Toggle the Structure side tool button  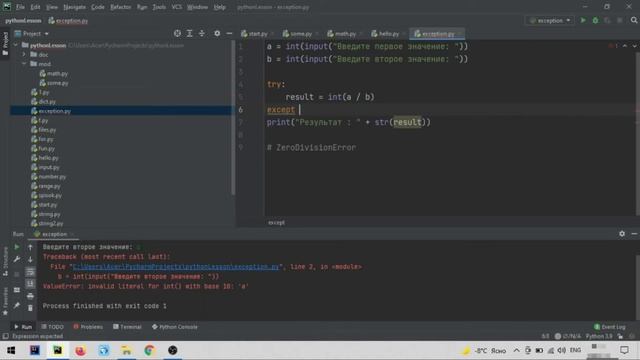[x=5, y=261]
